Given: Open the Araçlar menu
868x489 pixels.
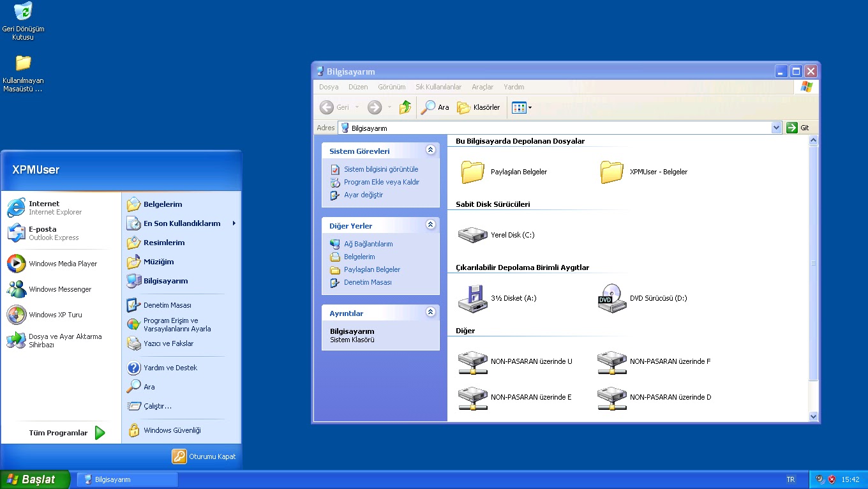Looking at the screenshot, I should point(483,87).
